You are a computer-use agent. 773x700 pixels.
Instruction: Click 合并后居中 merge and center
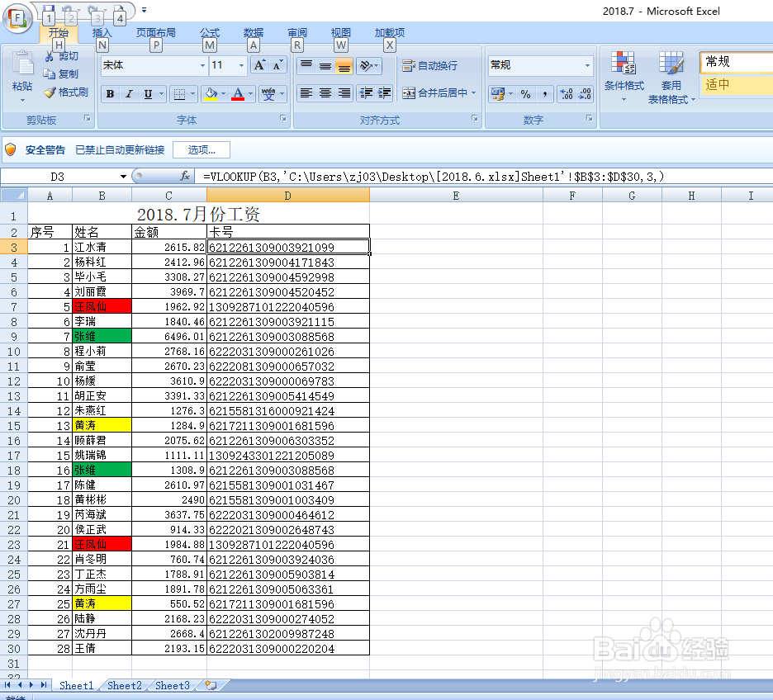click(x=434, y=93)
